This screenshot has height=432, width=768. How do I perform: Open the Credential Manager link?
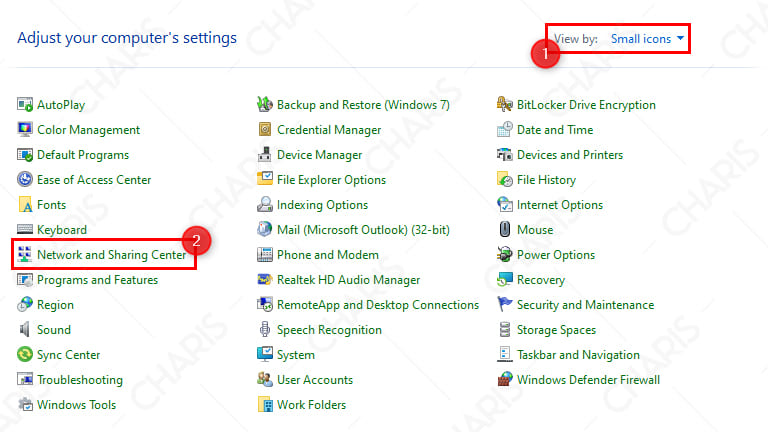[x=329, y=130]
